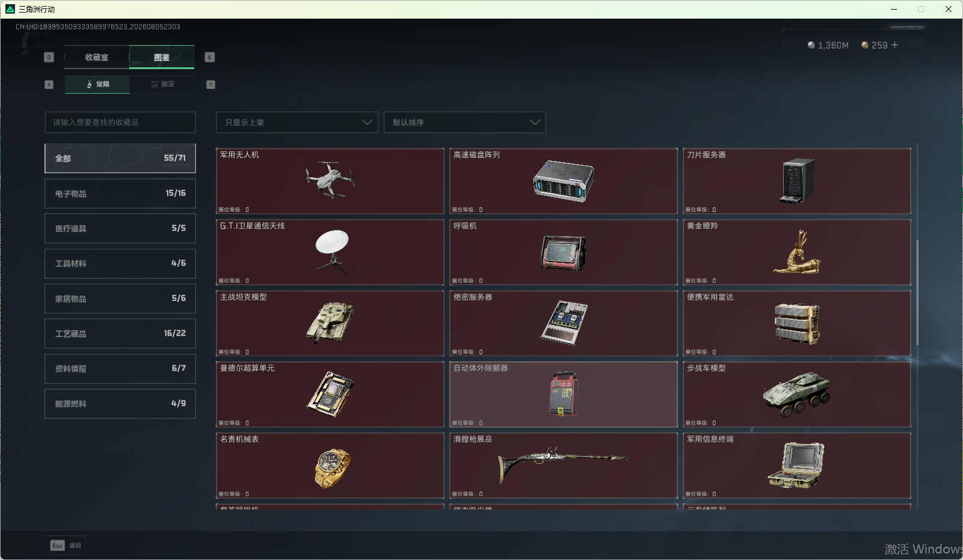Select the 刀片服务器 blade server image
963x560 pixels.
[x=797, y=181]
